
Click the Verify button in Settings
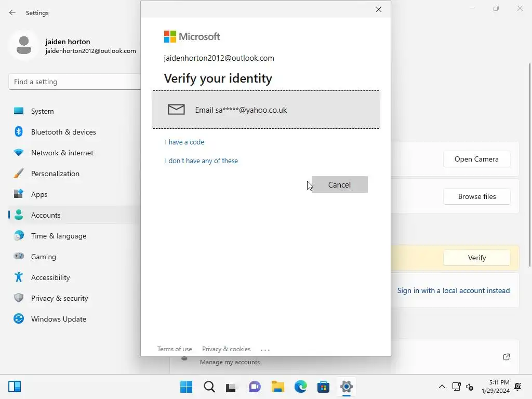477,258
